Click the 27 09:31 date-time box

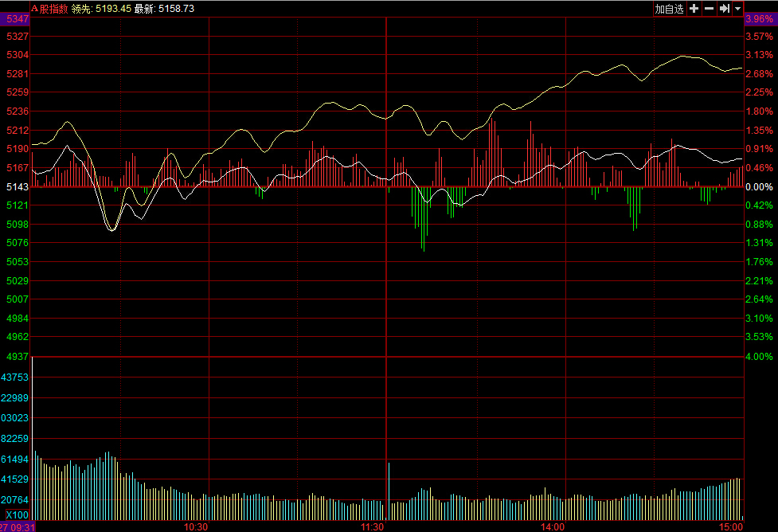pyautogui.click(x=18, y=526)
